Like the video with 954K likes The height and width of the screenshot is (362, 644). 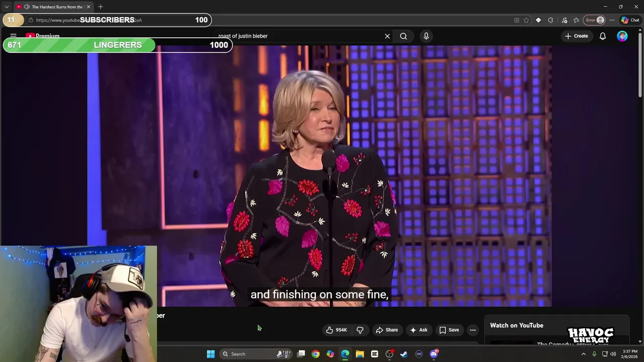337,330
